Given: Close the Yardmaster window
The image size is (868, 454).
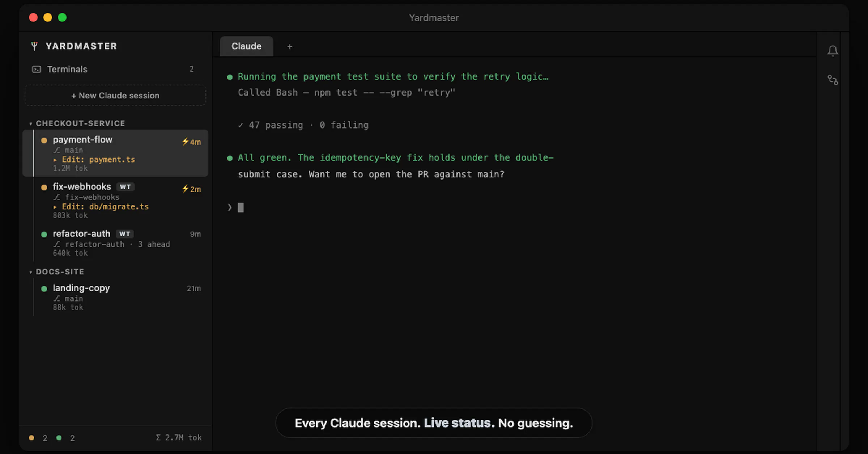Looking at the screenshot, I should coord(33,17).
